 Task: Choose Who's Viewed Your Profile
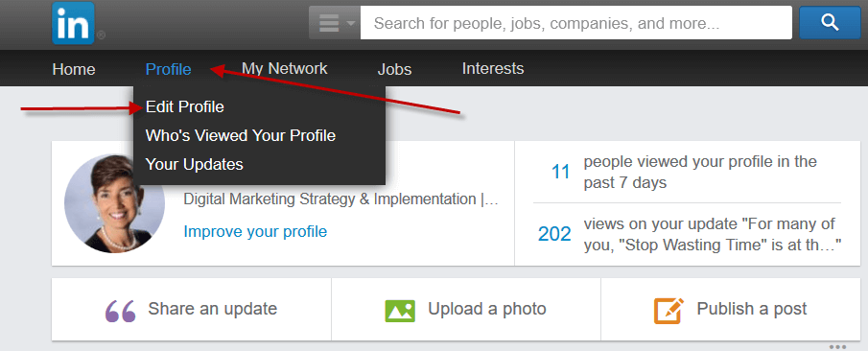(240, 135)
